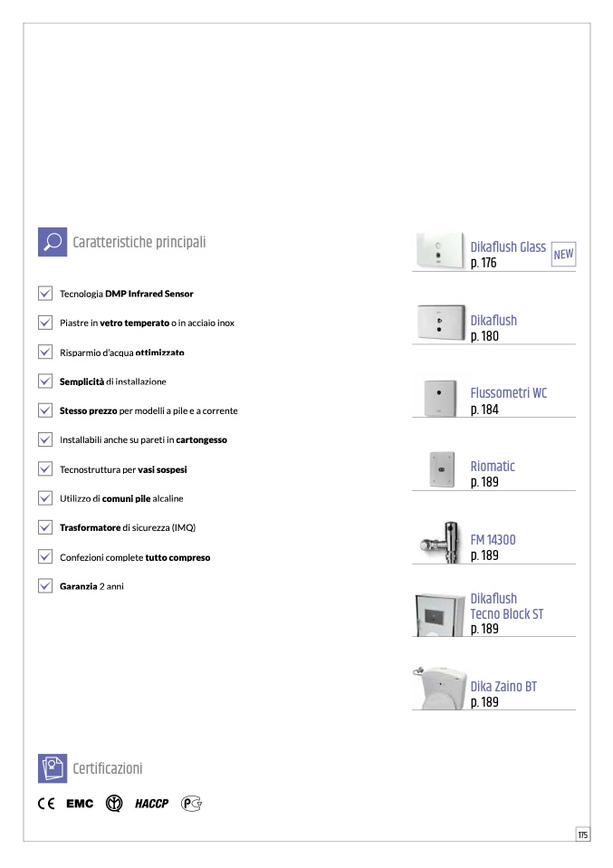Screen dimensions: 613x868
Task: Click the PCT certification mark
Action: (191, 804)
